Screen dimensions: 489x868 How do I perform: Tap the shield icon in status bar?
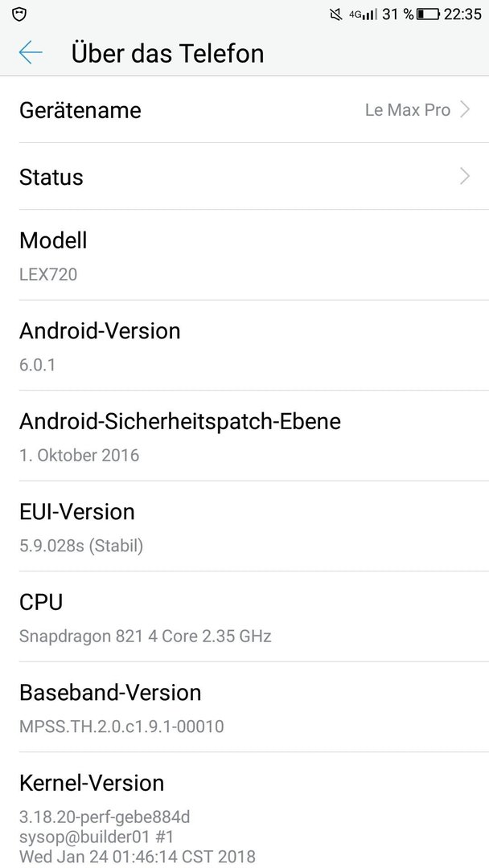pyautogui.click(x=19, y=14)
